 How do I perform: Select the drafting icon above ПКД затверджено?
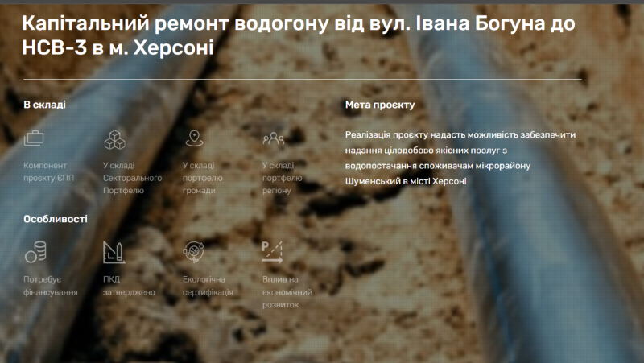(x=114, y=253)
